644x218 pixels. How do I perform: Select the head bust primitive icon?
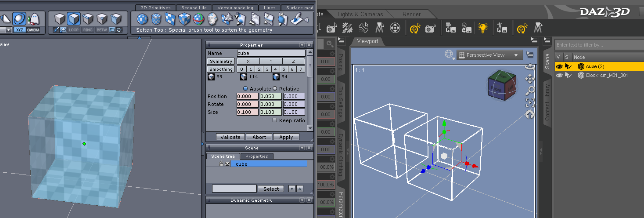coord(212,18)
